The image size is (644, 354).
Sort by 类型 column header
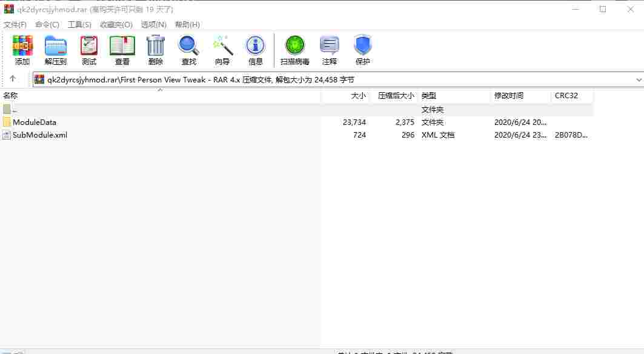[x=454, y=96]
